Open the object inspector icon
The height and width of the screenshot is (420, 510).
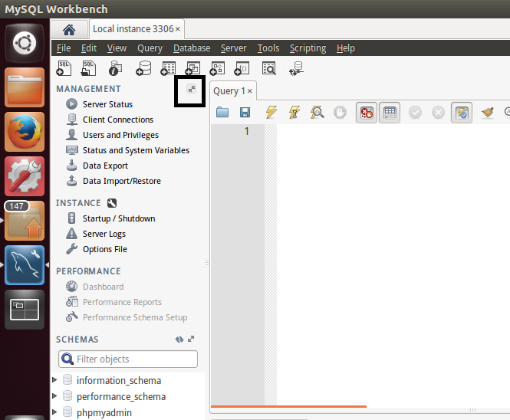pyautogui.click(x=115, y=68)
